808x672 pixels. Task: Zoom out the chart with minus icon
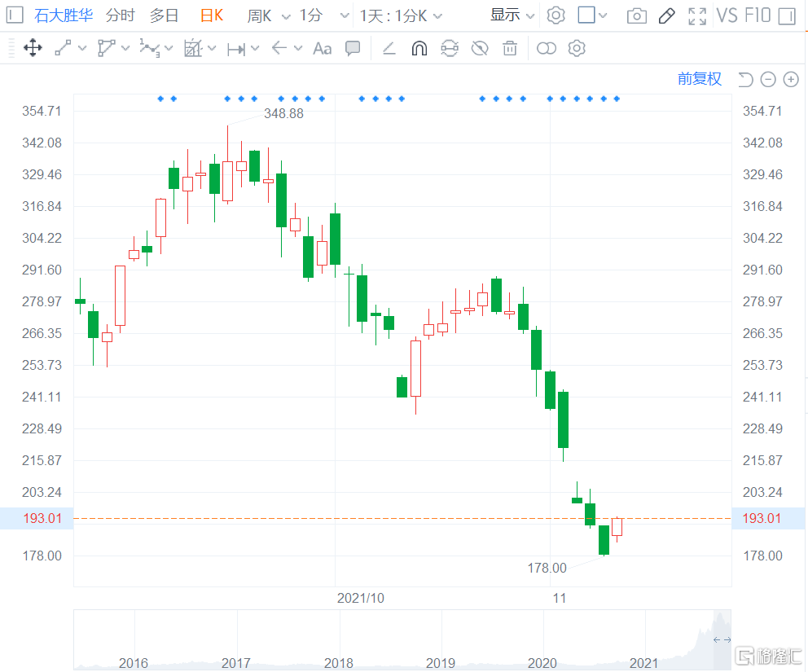pos(768,79)
